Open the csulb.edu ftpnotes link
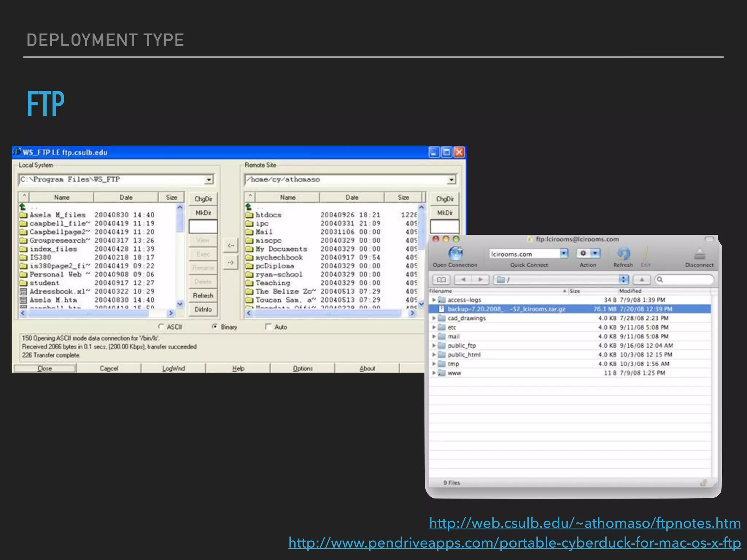 pos(585,523)
